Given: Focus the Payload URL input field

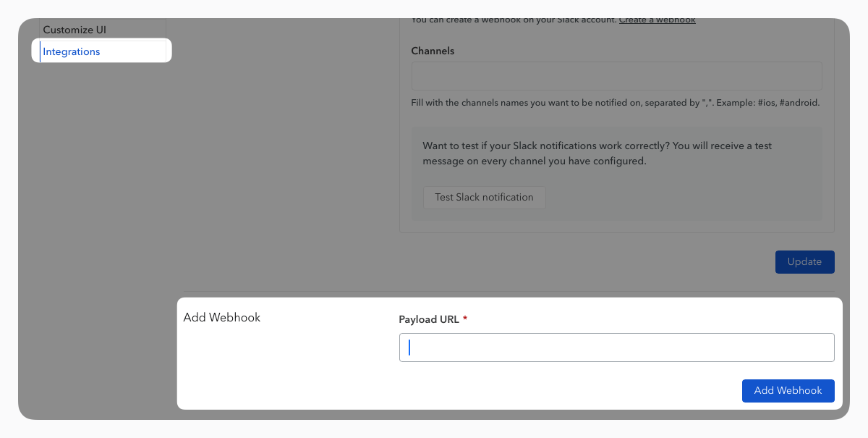Looking at the screenshot, I should click(616, 348).
